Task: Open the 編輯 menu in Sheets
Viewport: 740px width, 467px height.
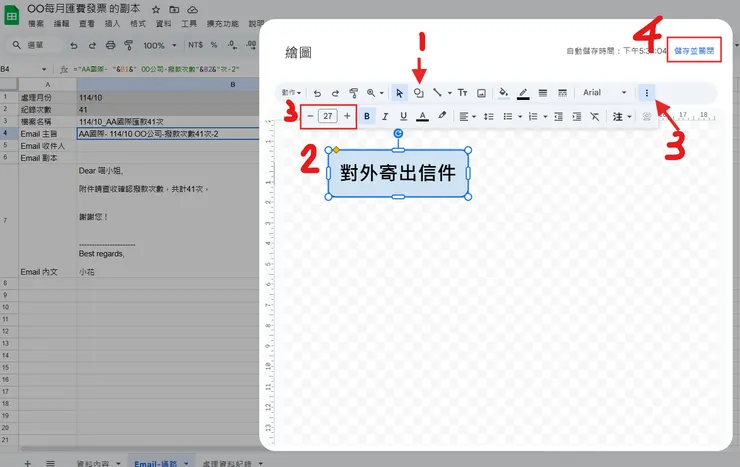Action: click(61, 24)
